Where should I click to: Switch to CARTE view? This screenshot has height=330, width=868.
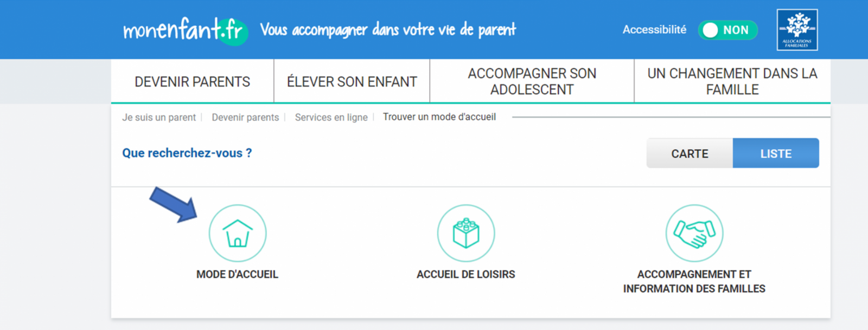[690, 153]
